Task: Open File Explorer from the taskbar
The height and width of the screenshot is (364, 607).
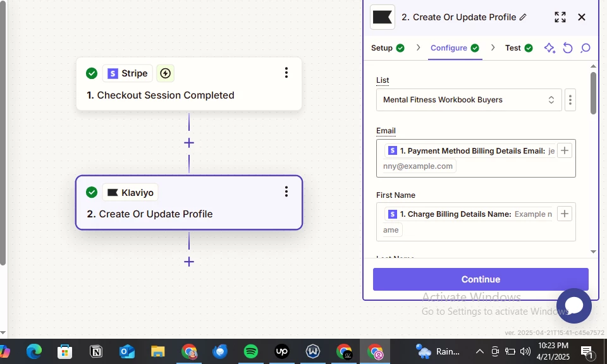Action: tap(158, 351)
